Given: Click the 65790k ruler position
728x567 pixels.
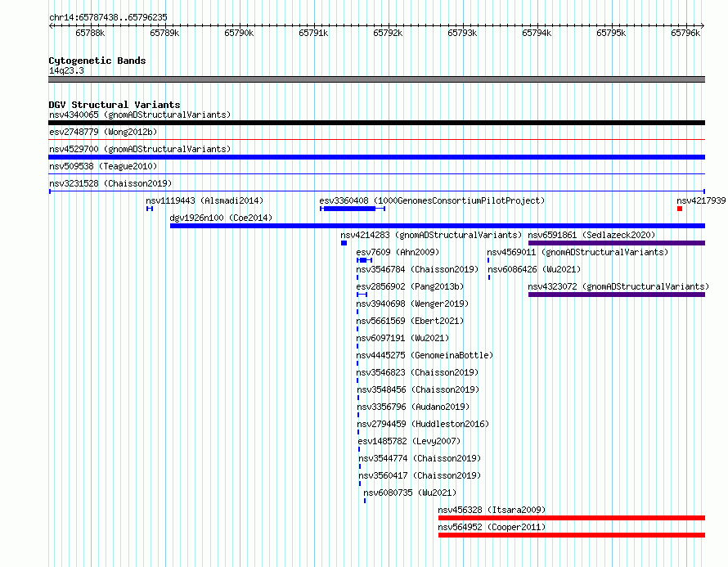Looking at the screenshot, I should 239,33.
